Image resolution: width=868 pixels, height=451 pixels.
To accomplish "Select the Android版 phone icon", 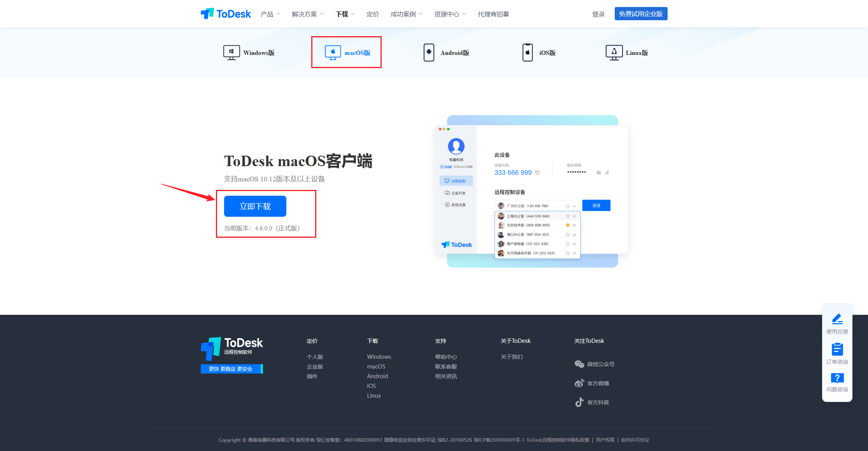I will tap(429, 53).
